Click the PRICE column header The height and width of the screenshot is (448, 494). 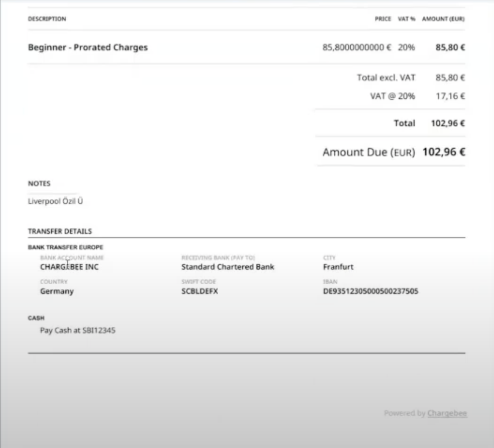[383, 19]
